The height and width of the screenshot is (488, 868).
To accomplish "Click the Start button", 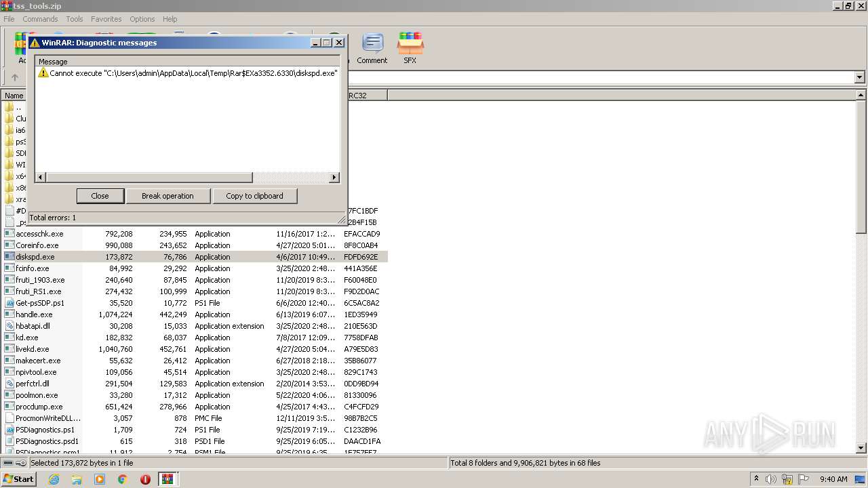I will (x=18, y=479).
